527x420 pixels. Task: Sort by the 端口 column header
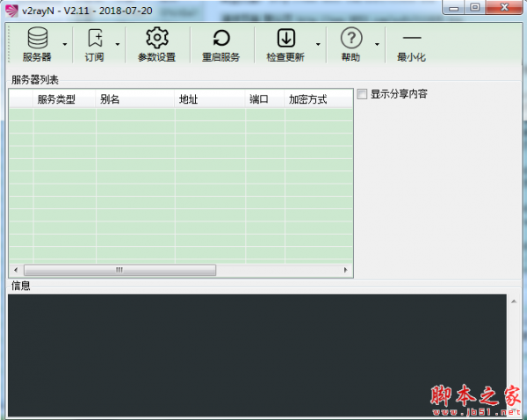coord(264,99)
